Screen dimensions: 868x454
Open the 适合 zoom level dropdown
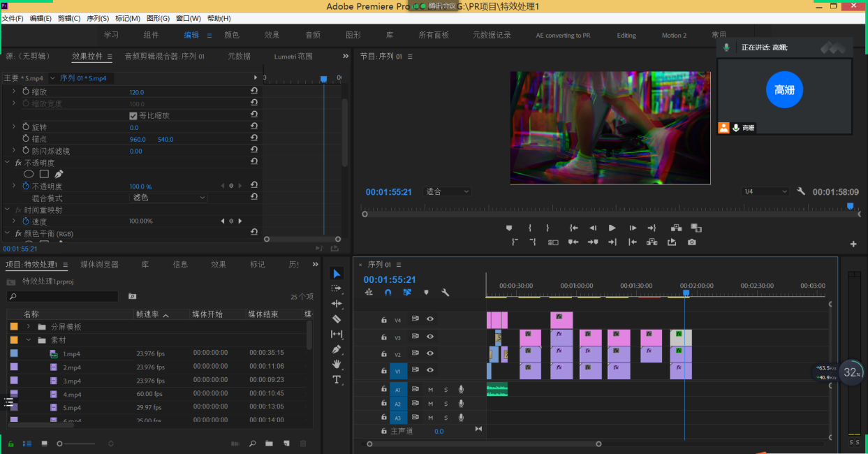coord(448,191)
